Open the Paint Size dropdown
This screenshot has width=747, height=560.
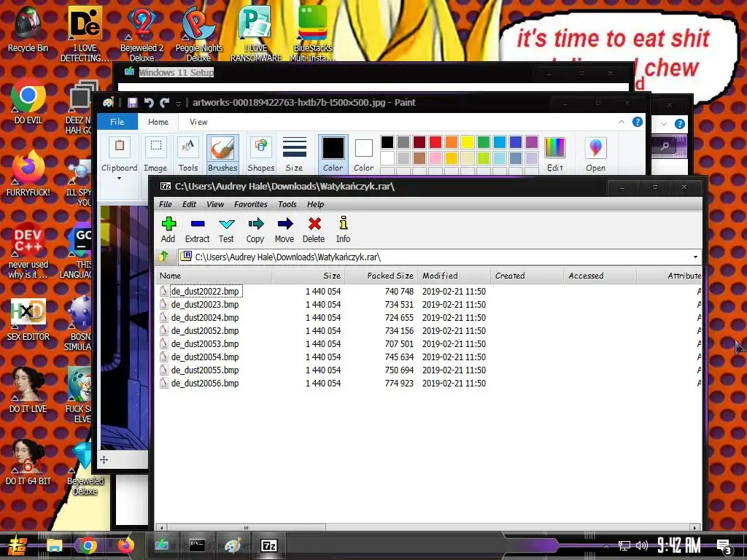[295, 154]
